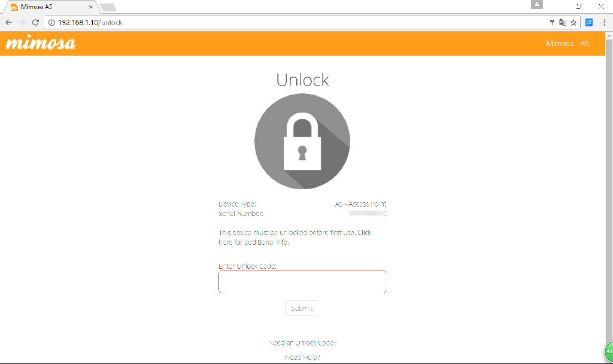Screen dimensions: 613x364
Task: Click the browser back arrow
Action: click(x=8, y=23)
